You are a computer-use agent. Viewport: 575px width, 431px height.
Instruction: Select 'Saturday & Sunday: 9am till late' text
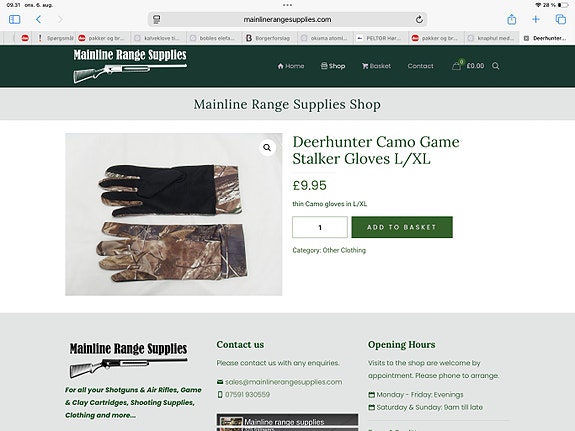[x=429, y=407]
